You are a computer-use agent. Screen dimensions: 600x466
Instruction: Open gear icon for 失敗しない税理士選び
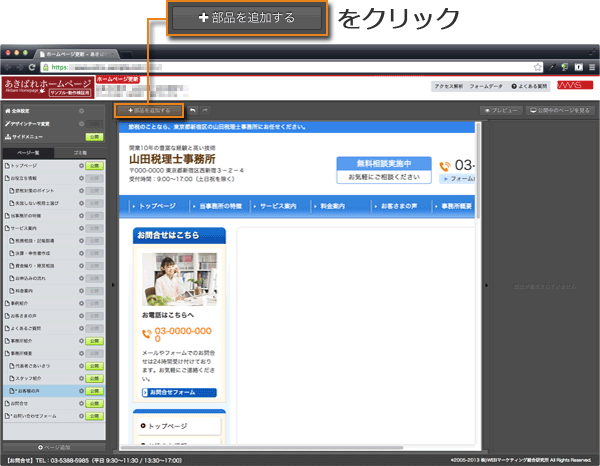(81, 204)
